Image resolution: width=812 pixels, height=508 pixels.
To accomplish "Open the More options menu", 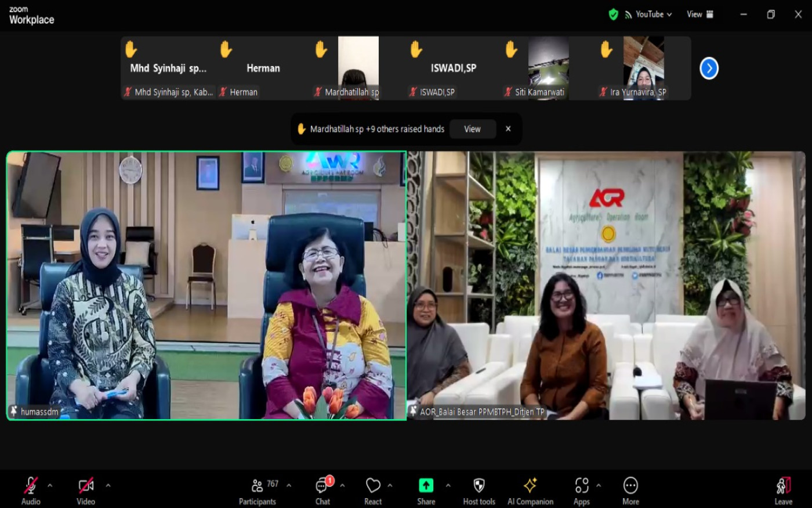I will (630, 491).
